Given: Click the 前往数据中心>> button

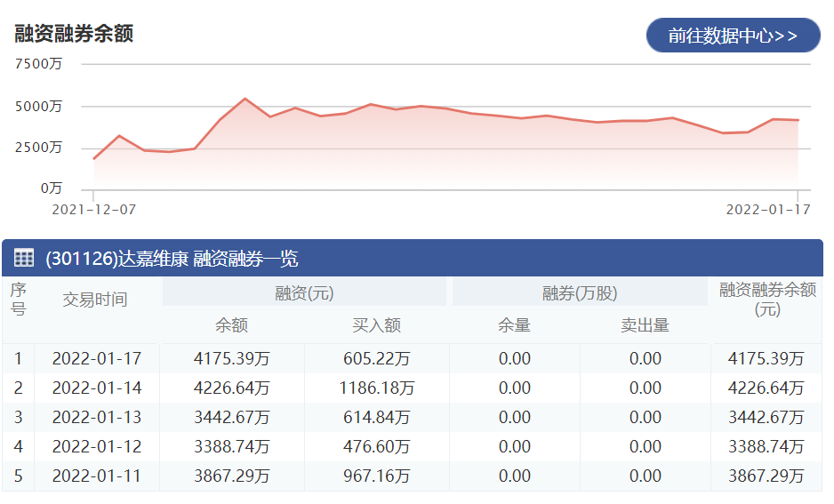Looking at the screenshot, I should pos(733,35).
